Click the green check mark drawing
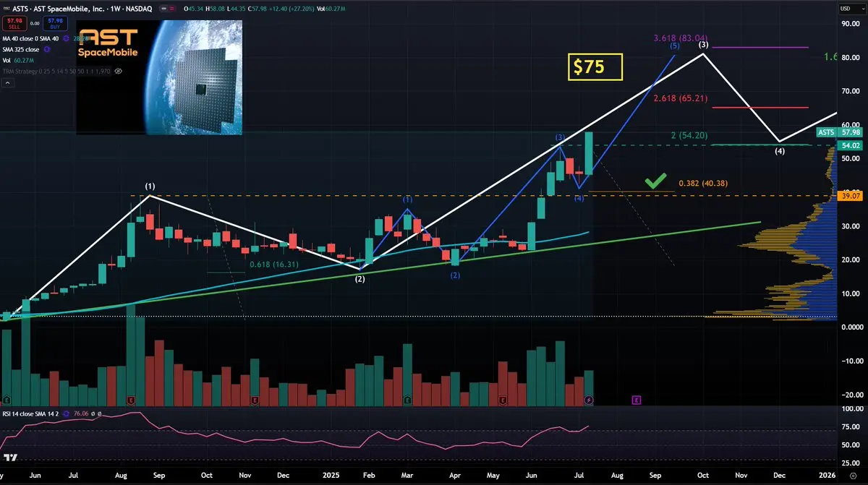 pyautogui.click(x=656, y=181)
